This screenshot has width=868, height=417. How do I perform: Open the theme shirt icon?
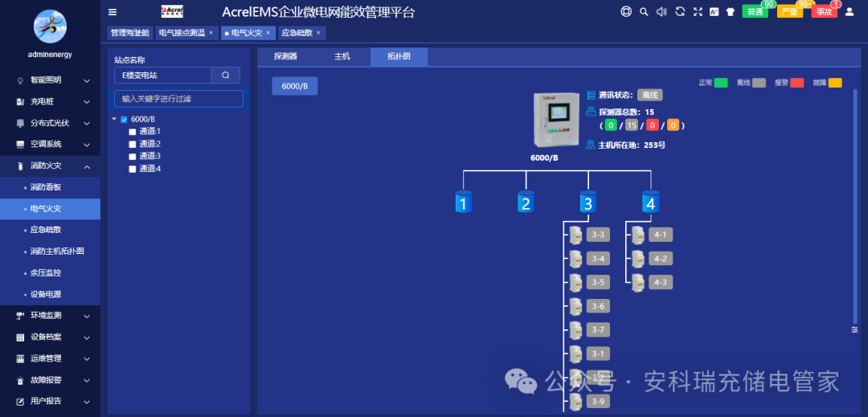pyautogui.click(x=730, y=11)
